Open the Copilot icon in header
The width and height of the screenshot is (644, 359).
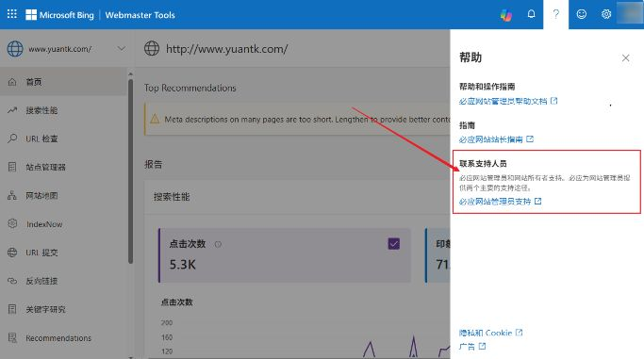[506, 15]
